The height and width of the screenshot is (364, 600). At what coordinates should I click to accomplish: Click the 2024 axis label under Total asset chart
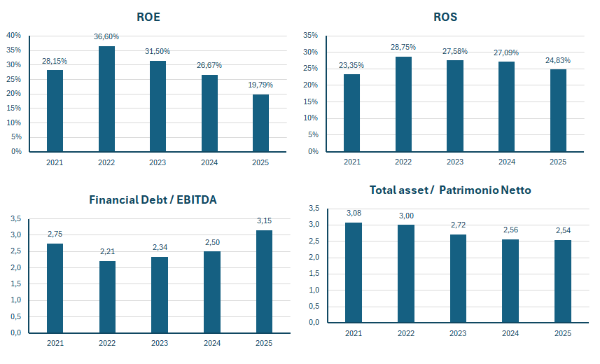pyautogui.click(x=510, y=334)
